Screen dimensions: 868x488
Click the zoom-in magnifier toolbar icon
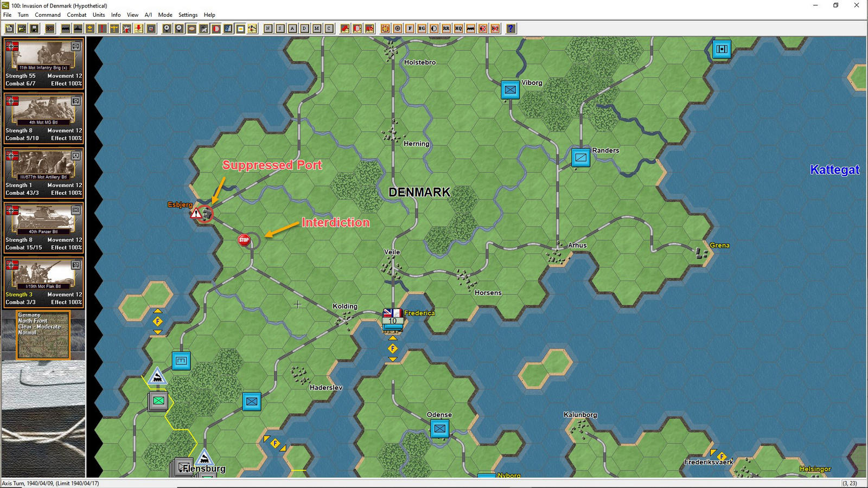pos(167,29)
